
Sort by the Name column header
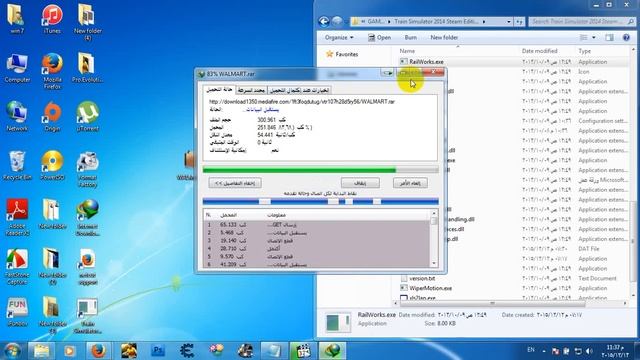(x=407, y=51)
